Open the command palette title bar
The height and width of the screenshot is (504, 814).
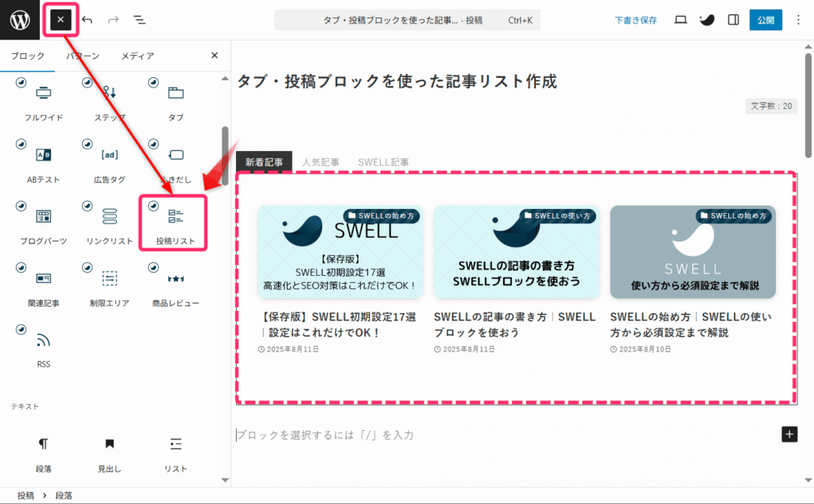click(x=407, y=20)
